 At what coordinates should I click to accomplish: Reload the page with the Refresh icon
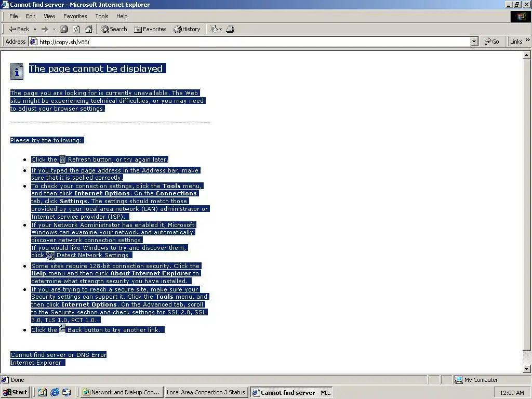[76, 29]
